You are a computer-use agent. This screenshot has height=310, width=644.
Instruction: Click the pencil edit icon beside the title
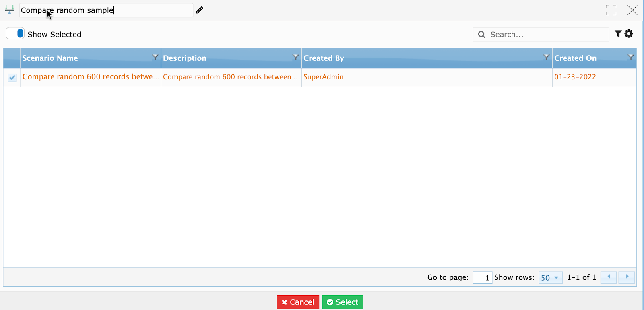tap(200, 10)
